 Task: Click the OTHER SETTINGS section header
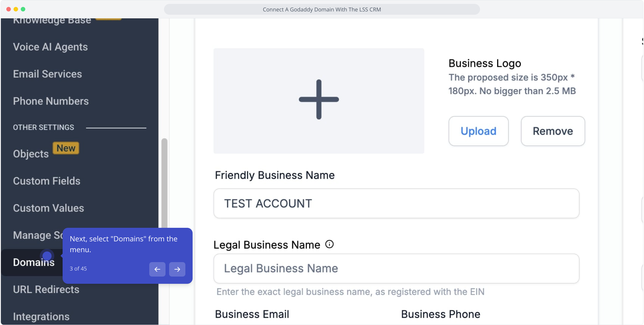pyautogui.click(x=43, y=127)
